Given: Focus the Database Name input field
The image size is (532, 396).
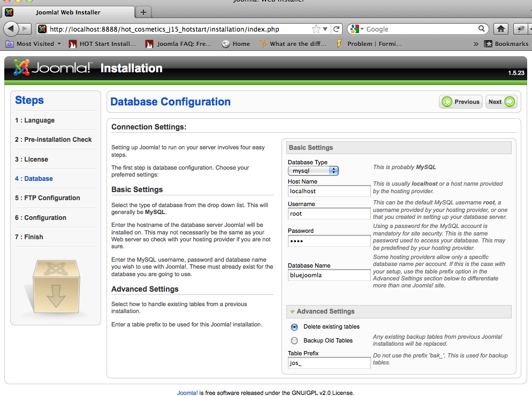Looking at the screenshot, I should [329, 275].
